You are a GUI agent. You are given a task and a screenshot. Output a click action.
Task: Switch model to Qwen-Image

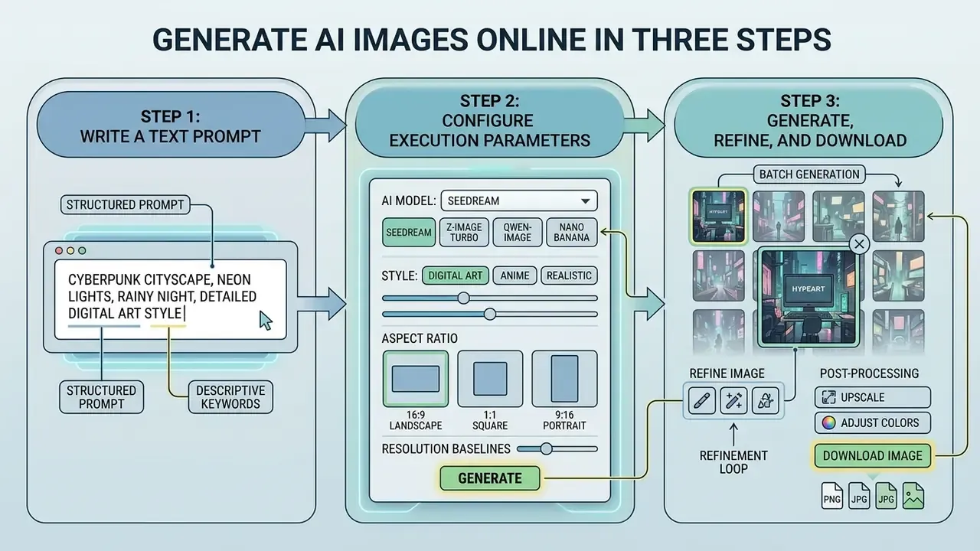[x=518, y=232]
